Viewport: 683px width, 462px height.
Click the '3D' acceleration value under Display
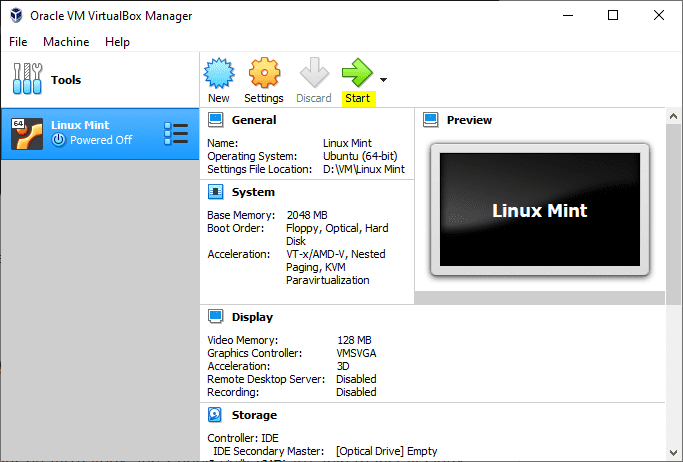click(343, 366)
